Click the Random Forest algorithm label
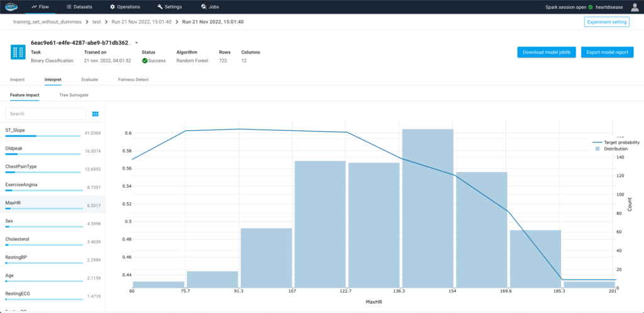 pyautogui.click(x=192, y=60)
